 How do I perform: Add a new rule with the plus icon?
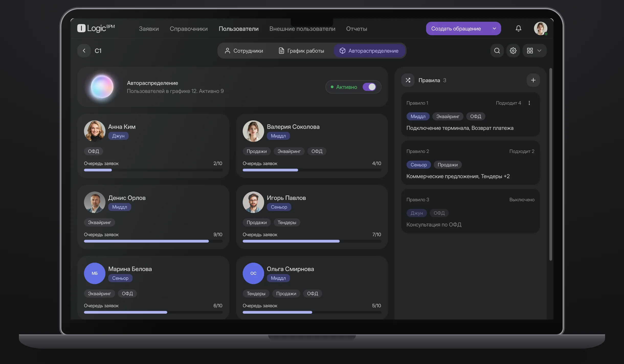[x=533, y=80]
